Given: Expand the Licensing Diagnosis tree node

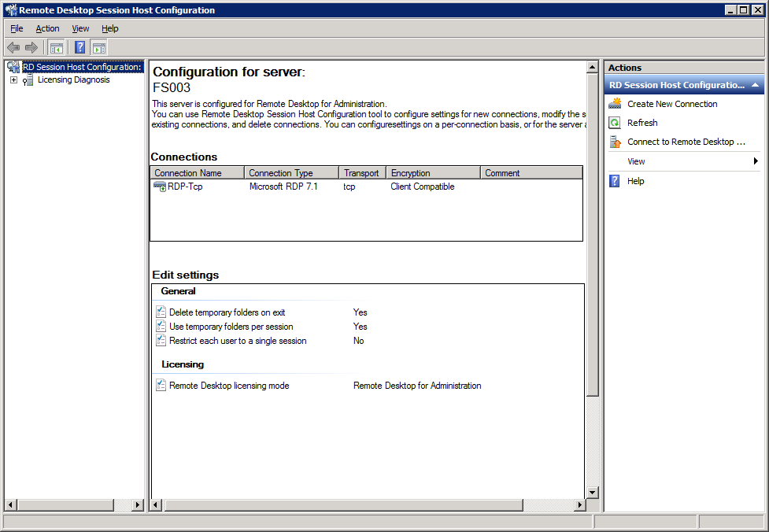Looking at the screenshot, I should (13, 80).
